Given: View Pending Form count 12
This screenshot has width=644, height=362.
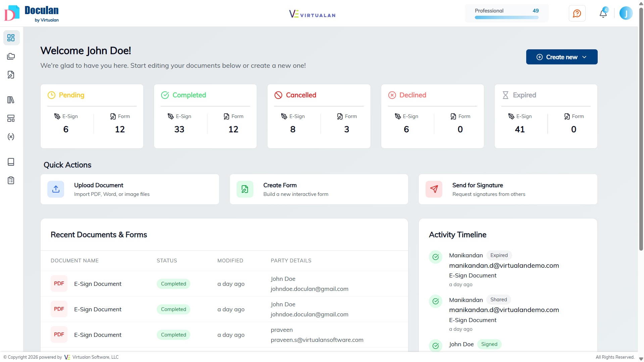Looking at the screenshot, I should 120,129.
